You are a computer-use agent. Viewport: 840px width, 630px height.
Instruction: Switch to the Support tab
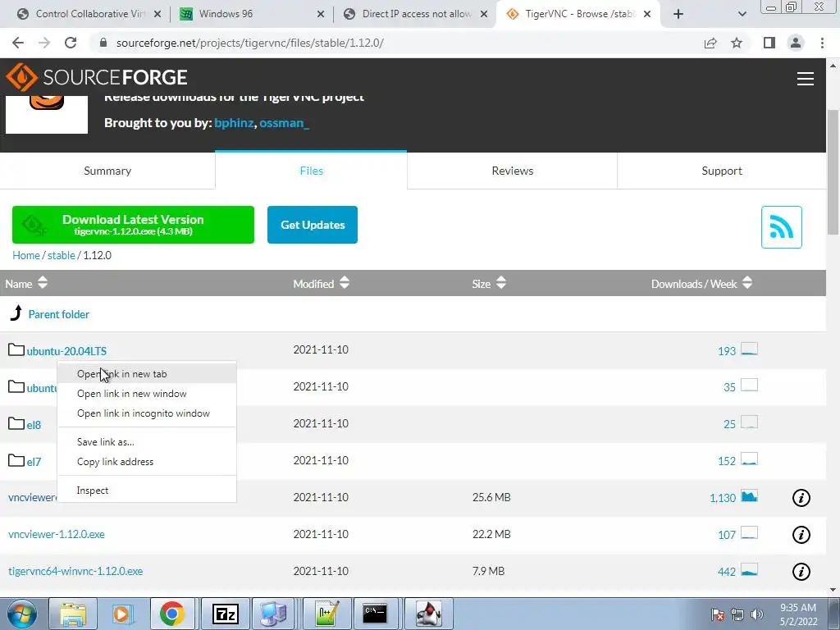tap(722, 171)
